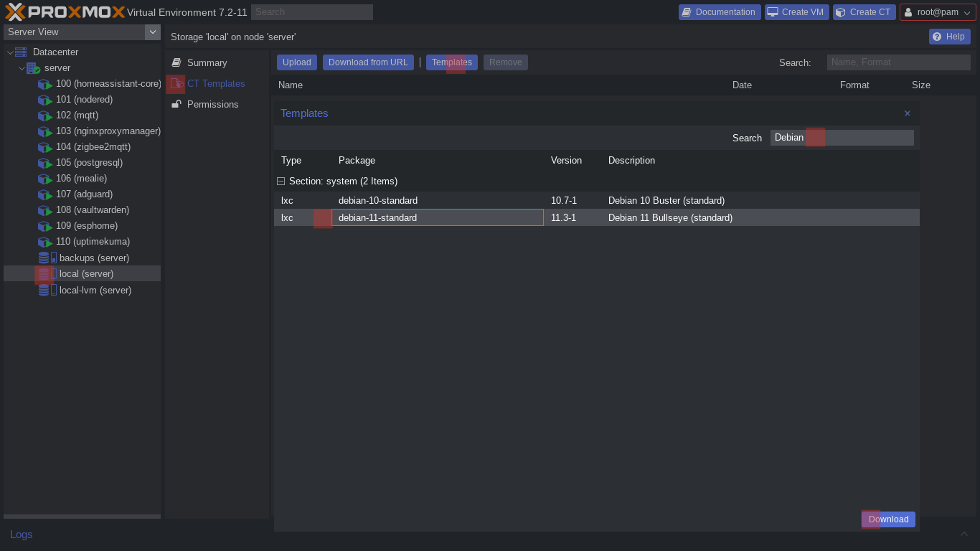This screenshot has width=980, height=551.
Task: Open the Documentation link
Action: (720, 12)
